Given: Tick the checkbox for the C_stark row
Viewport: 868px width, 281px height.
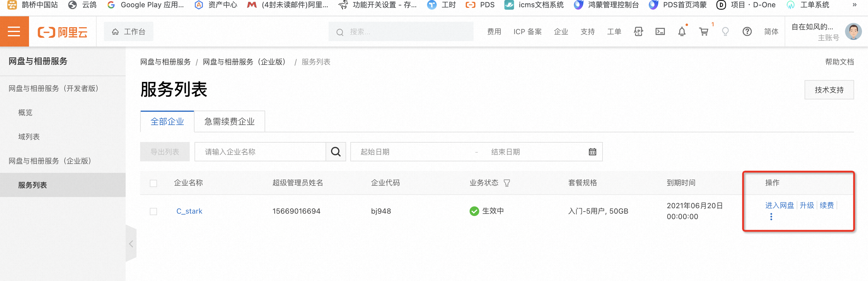Looking at the screenshot, I should coord(153,212).
